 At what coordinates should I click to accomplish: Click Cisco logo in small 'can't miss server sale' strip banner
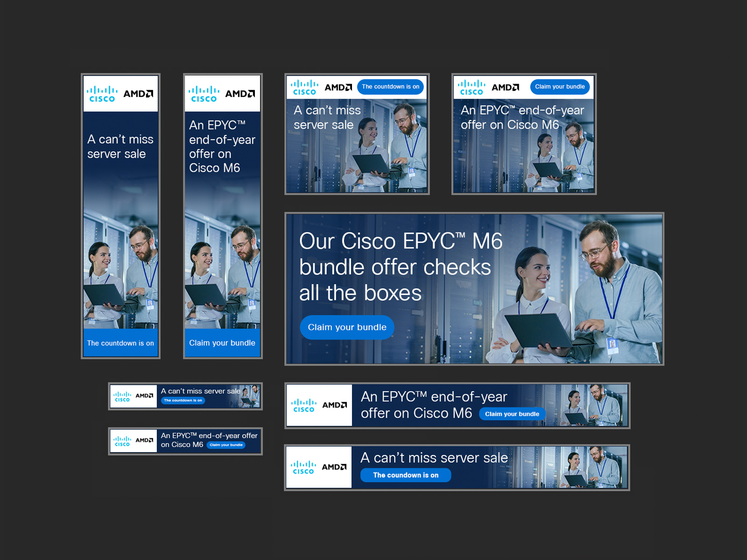pyautogui.click(x=122, y=397)
